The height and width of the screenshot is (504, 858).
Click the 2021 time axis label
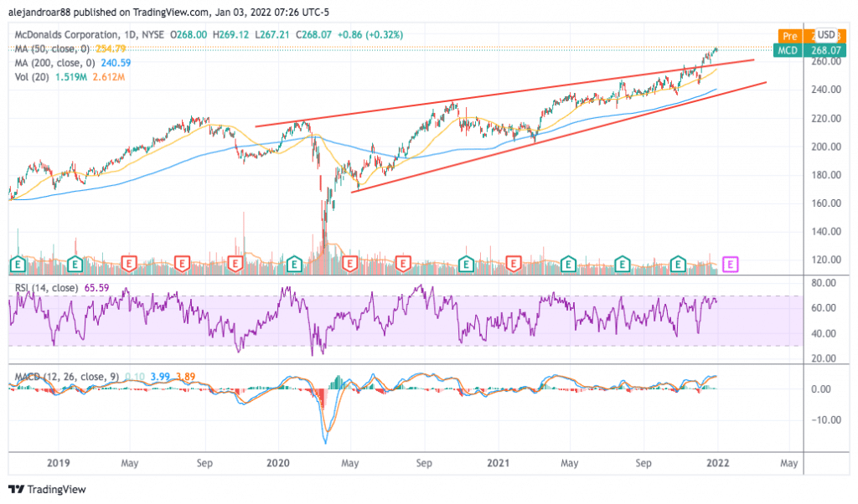[x=498, y=463]
